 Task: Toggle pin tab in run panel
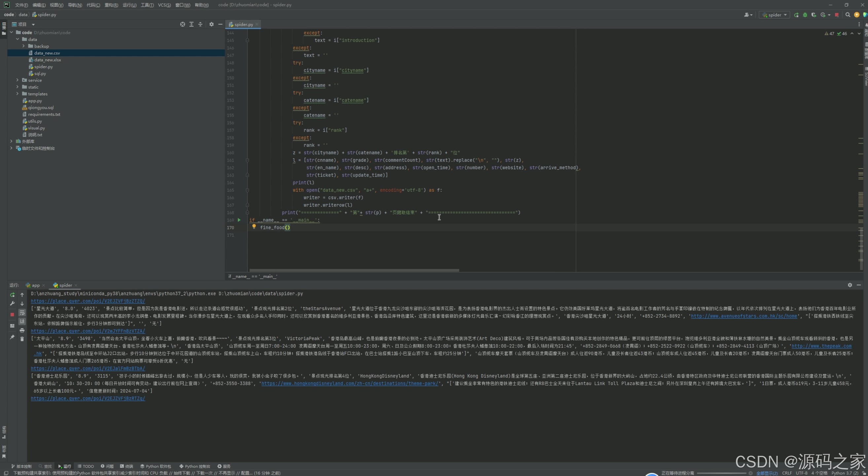[x=12, y=337]
